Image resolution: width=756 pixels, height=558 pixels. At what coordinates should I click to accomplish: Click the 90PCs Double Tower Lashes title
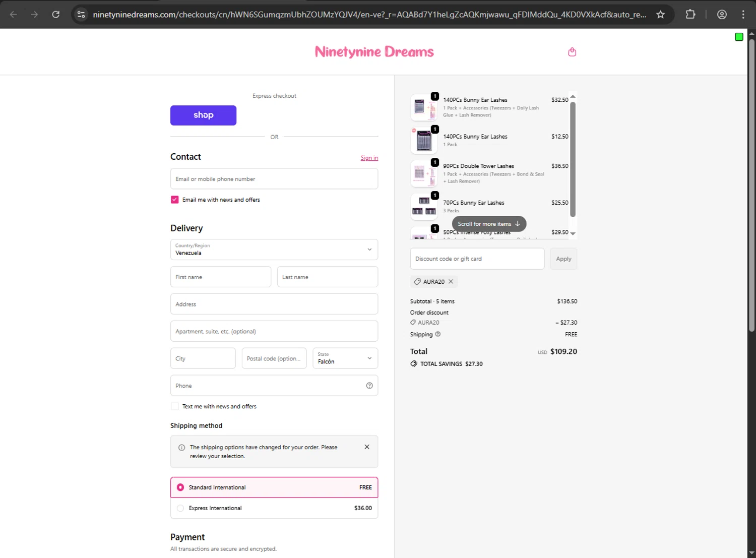pos(478,166)
